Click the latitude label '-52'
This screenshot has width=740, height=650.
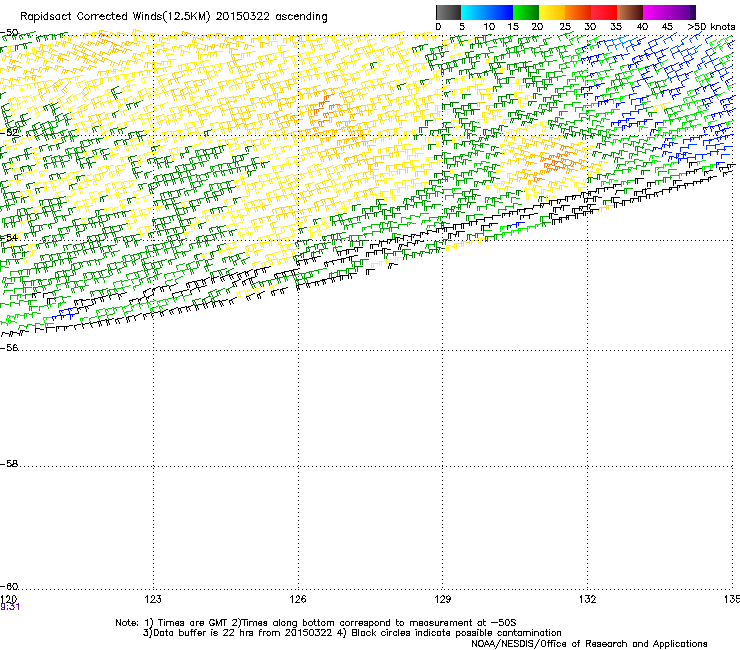tap(9, 133)
